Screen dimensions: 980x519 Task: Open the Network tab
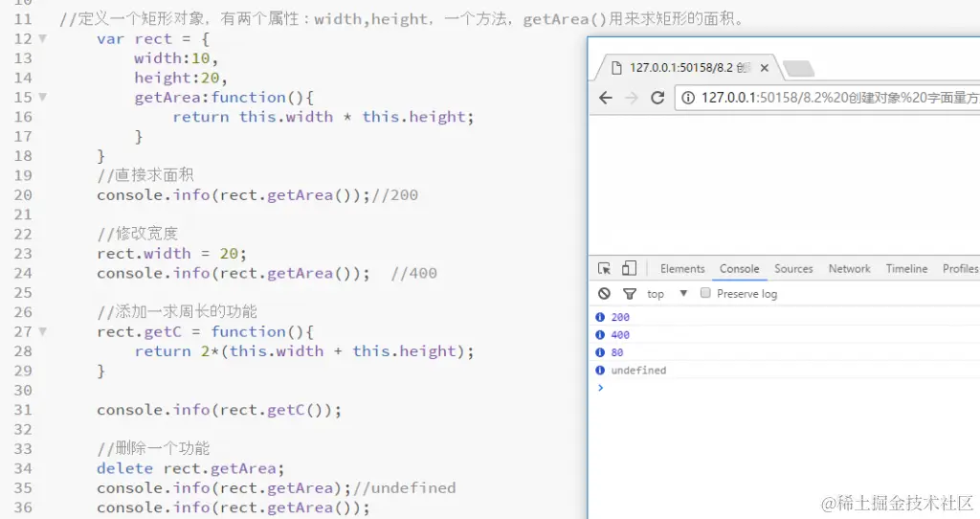click(x=850, y=269)
